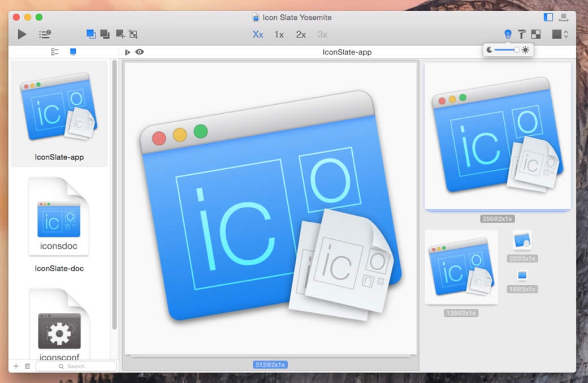
Task: Click the brightness lightbulb toolbar icon
Action: 508,34
